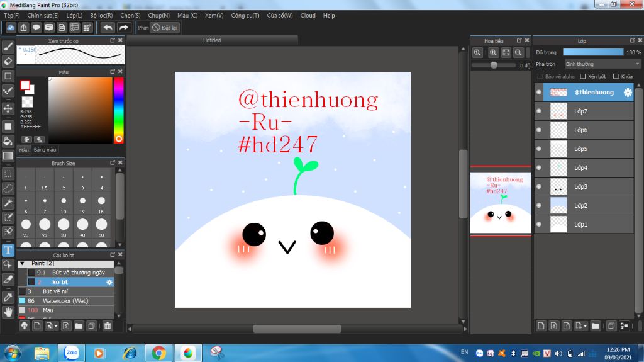Open the Lớp(L) menu
The image size is (644, 362).
[x=74, y=16]
